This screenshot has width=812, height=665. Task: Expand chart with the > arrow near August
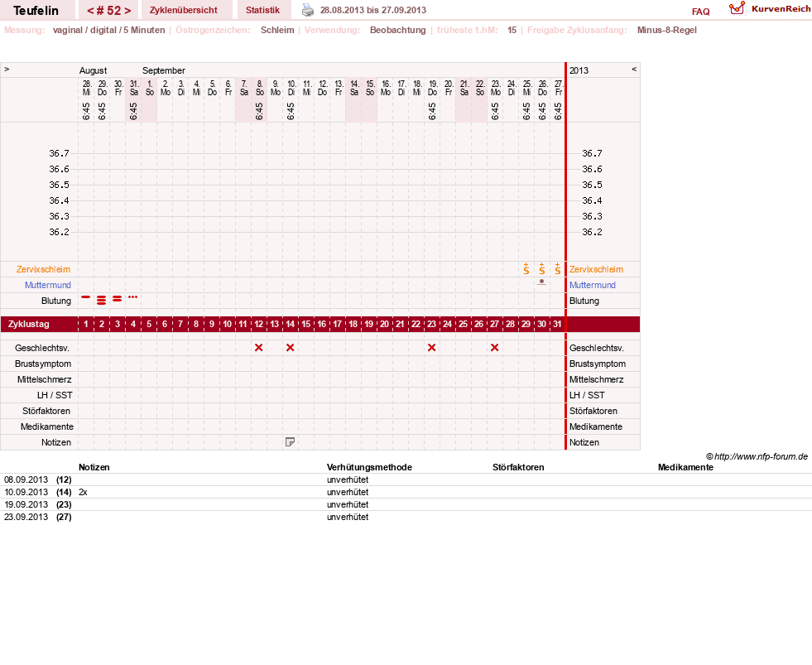click(x=7, y=69)
